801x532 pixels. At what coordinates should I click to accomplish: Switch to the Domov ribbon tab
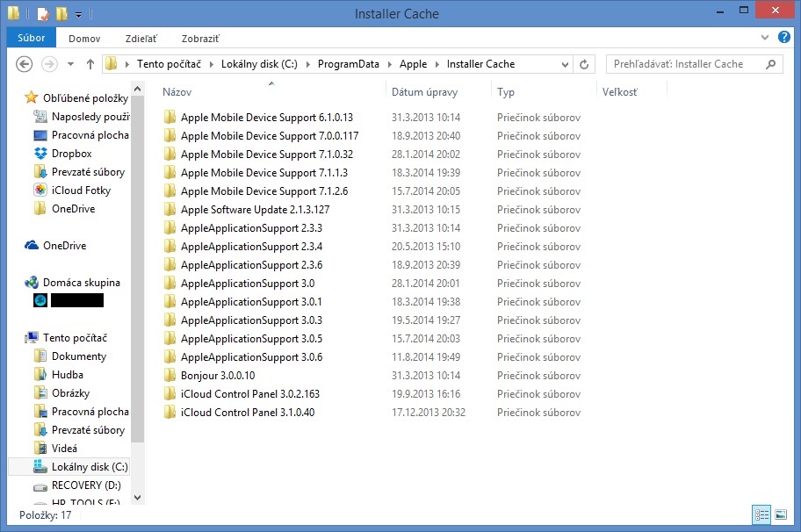(x=84, y=39)
